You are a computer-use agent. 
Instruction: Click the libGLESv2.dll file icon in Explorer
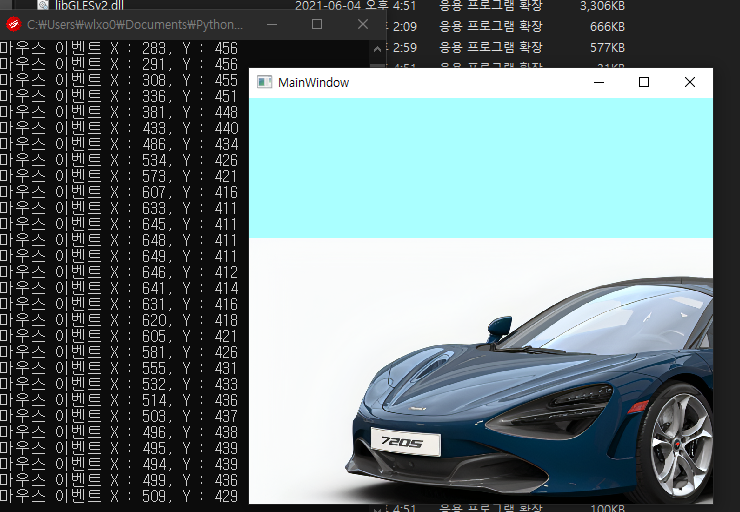point(43,5)
